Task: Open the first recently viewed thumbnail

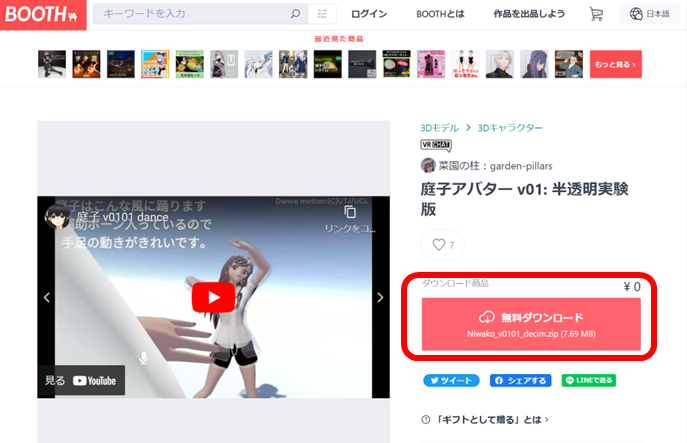Action: (52, 64)
